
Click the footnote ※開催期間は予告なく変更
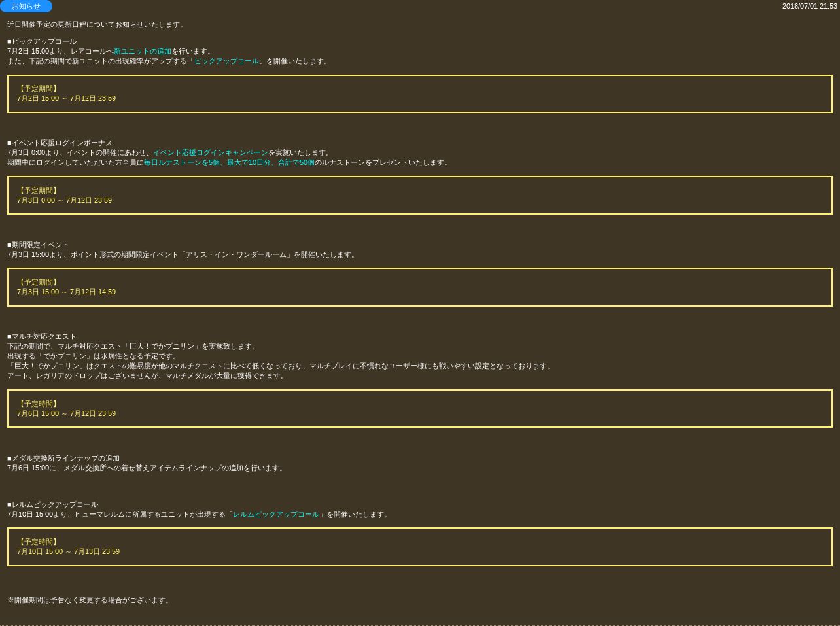(90, 600)
